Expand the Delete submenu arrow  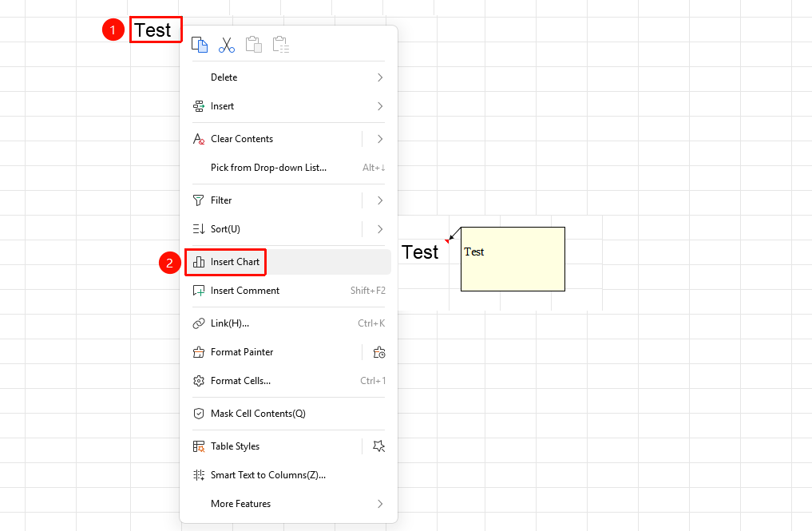click(380, 77)
